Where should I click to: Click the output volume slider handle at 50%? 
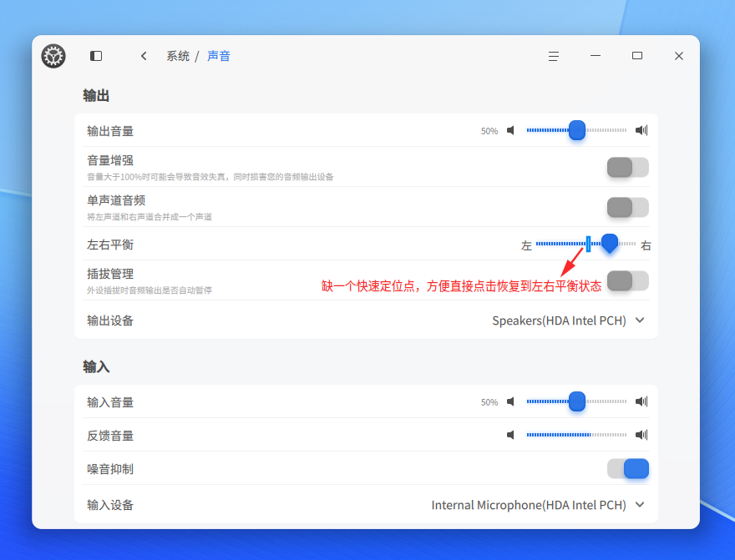(x=575, y=130)
